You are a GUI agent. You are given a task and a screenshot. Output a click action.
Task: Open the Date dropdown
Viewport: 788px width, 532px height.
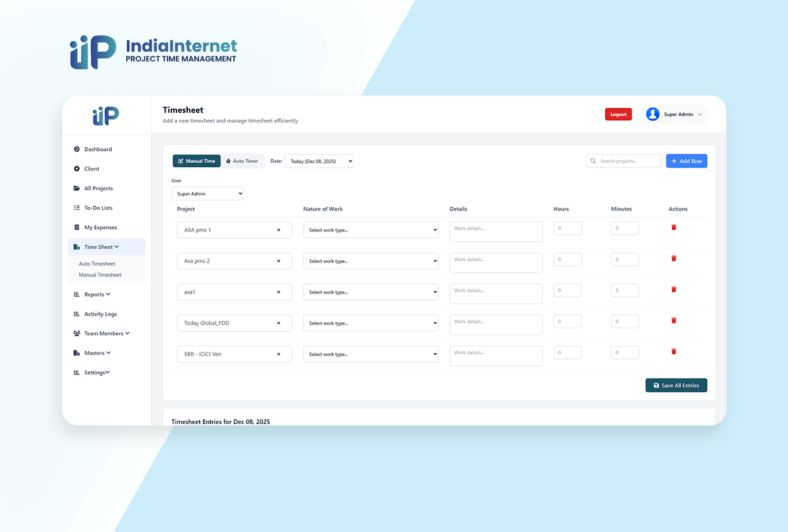point(319,161)
